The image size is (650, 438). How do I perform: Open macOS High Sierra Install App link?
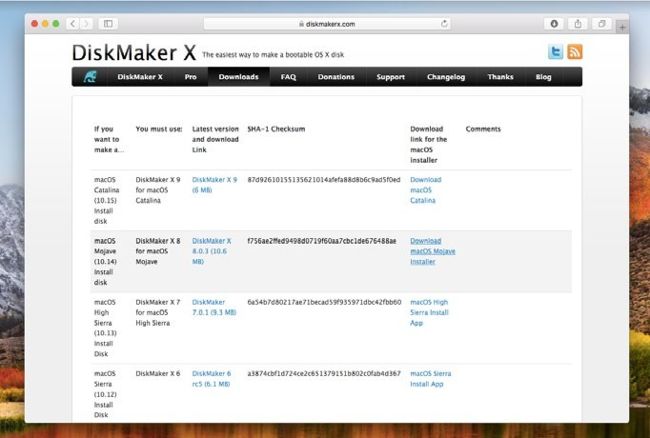tap(429, 312)
